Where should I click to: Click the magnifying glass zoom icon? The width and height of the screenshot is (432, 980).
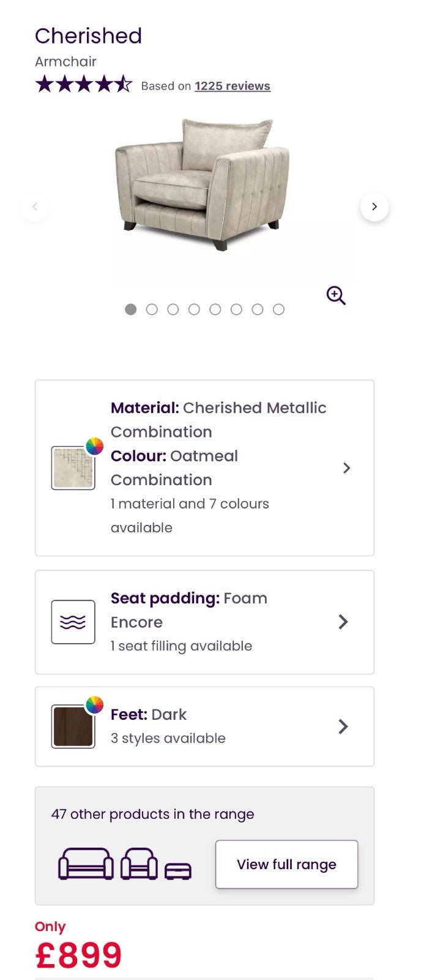[x=336, y=295]
